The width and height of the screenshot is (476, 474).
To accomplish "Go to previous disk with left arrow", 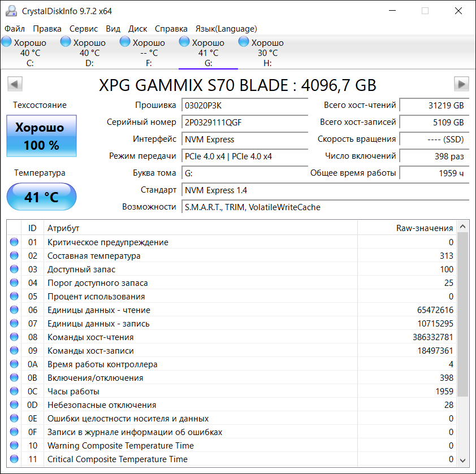I will pyautogui.click(x=15, y=84).
